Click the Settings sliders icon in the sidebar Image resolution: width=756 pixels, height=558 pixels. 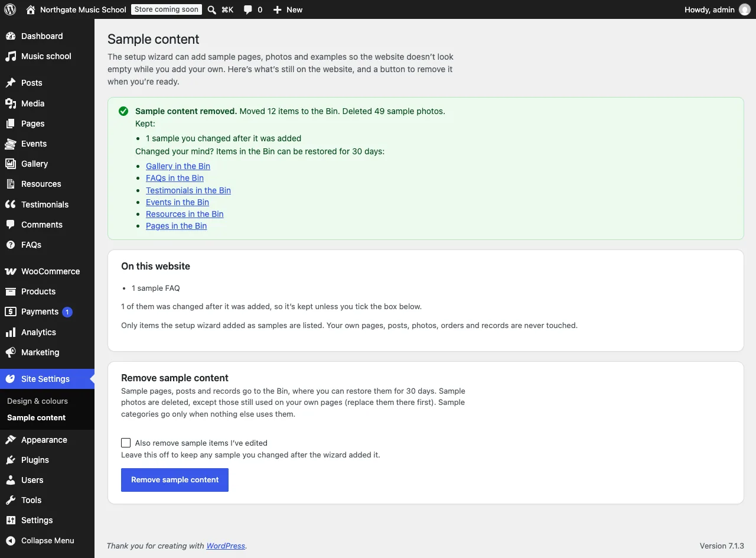[11, 520]
